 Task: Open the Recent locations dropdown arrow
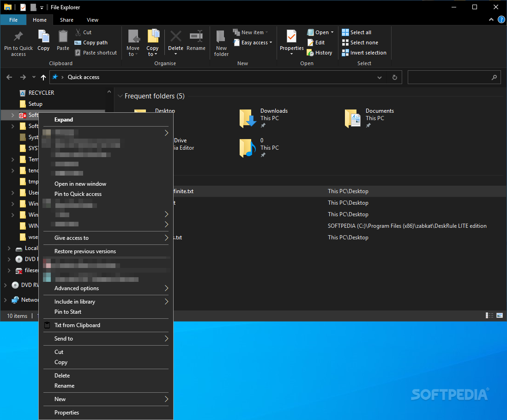[34, 77]
